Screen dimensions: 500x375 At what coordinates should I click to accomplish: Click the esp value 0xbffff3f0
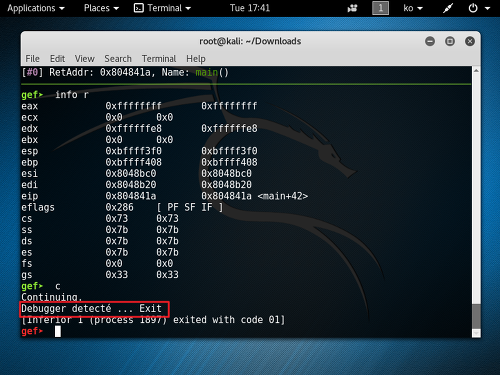[x=133, y=151]
